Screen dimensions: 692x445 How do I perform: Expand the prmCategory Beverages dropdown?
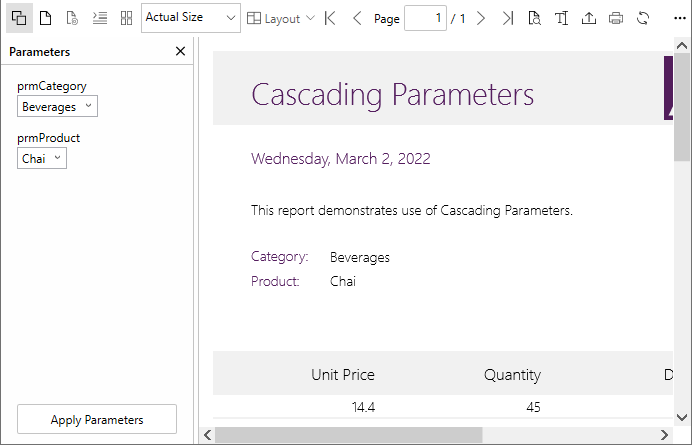pos(57,107)
